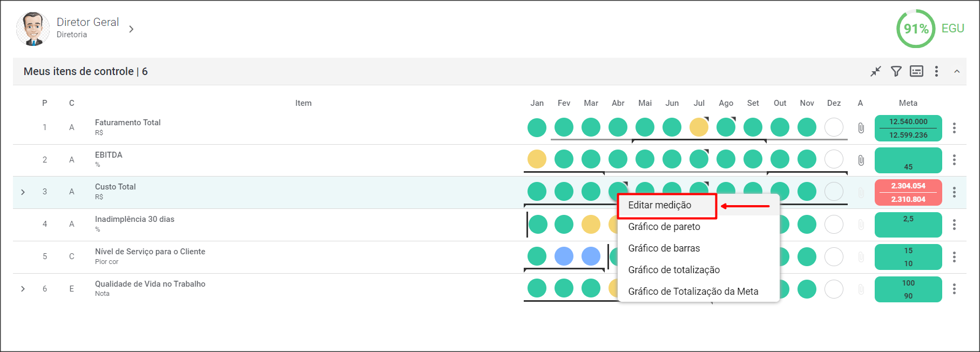Click chevron next to Diretor Geral

coord(131,29)
